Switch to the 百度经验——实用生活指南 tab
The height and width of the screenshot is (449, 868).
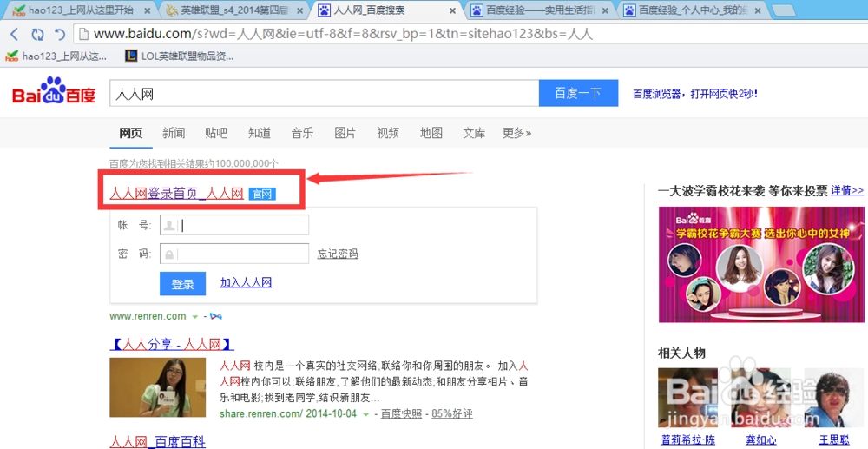pos(542,10)
